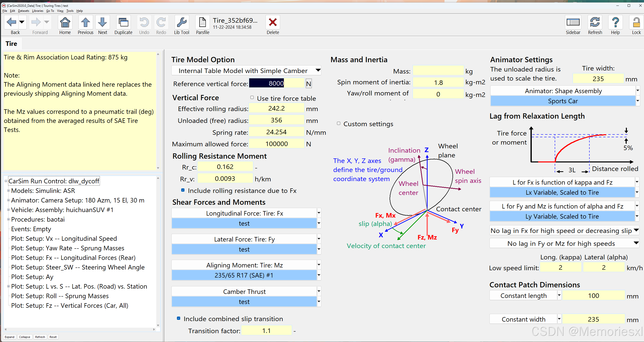Check the Custom settings box

pyautogui.click(x=338, y=123)
